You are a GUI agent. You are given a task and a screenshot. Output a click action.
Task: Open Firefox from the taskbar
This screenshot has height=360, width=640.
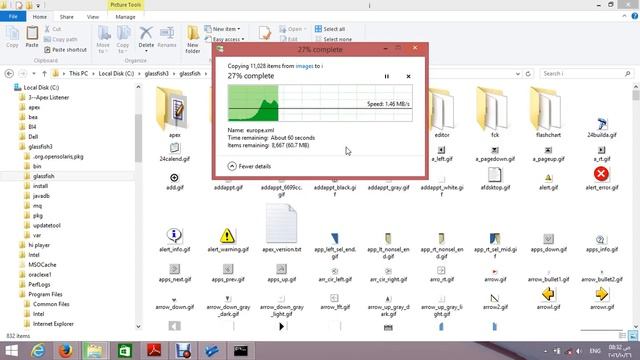[65, 351]
